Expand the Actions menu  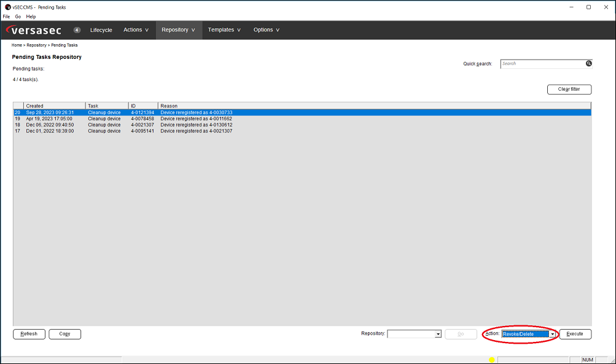pyautogui.click(x=136, y=30)
